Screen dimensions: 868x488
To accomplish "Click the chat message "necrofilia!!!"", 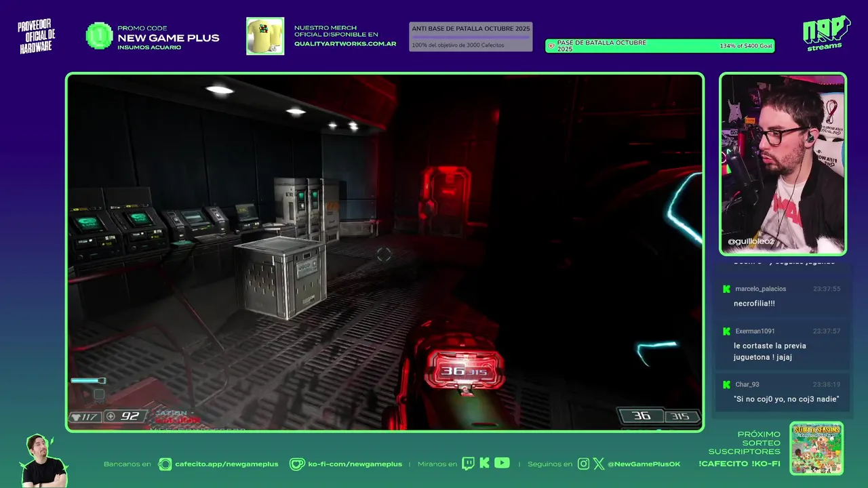I will (x=754, y=304).
